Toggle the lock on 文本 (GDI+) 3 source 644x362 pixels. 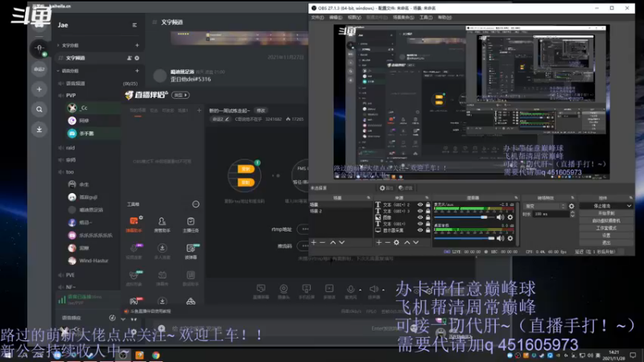[x=428, y=211]
